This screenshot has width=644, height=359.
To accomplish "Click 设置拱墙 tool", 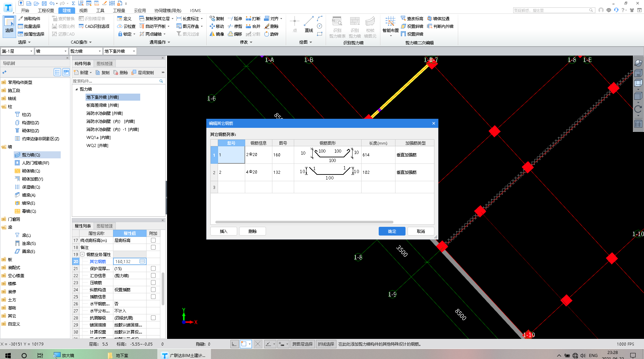I will pos(412,34).
